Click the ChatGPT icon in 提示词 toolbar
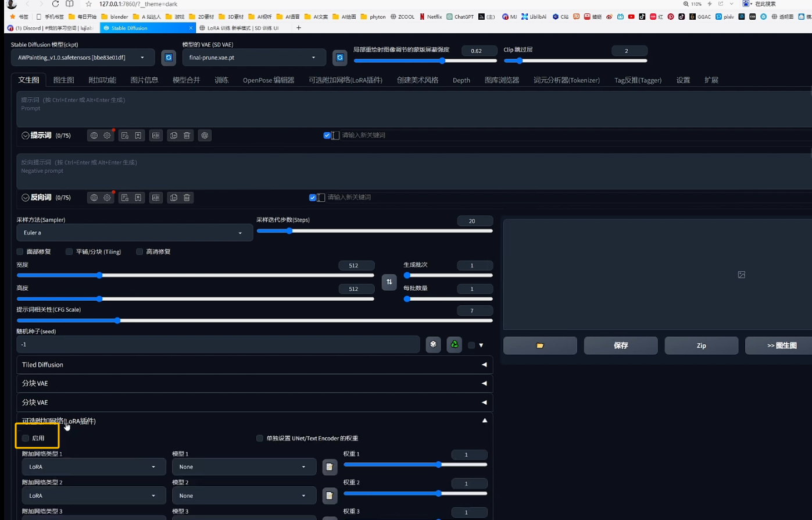The image size is (812, 520). [x=205, y=136]
